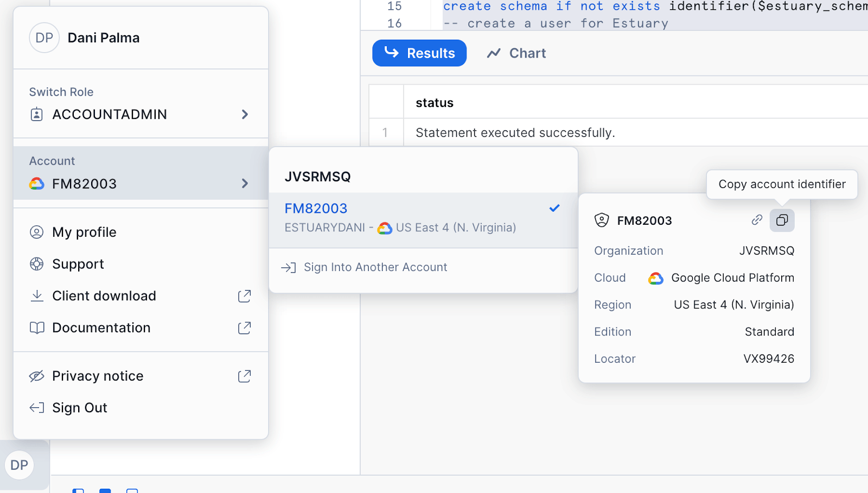This screenshot has height=493, width=868.
Task: Click the Documentation book icon
Action: pos(37,328)
